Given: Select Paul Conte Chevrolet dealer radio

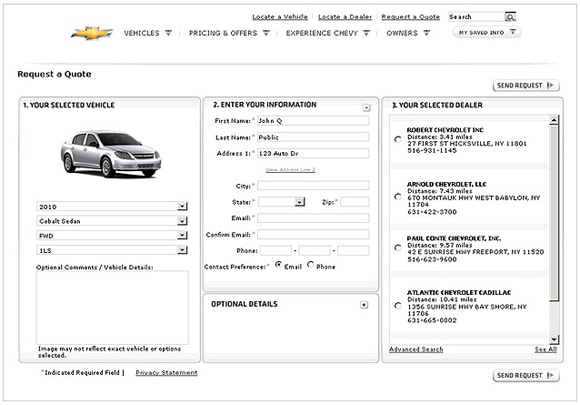Looking at the screenshot, I should coord(398,247).
